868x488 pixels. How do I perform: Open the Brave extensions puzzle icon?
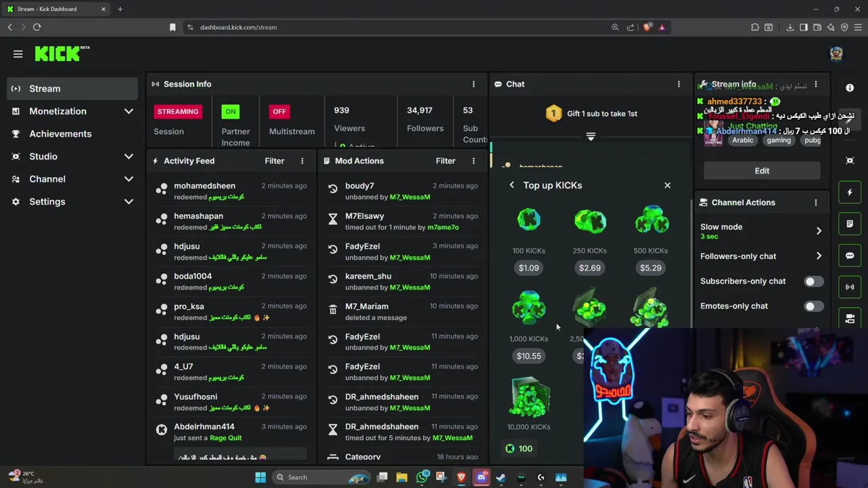(x=755, y=27)
